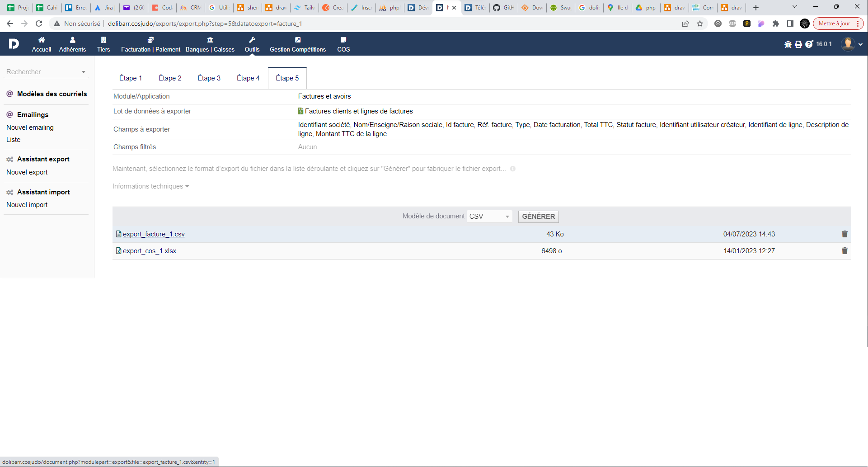Delete export_facture_1.csv with trash icon
The image size is (868, 467).
click(x=845, y=234)
